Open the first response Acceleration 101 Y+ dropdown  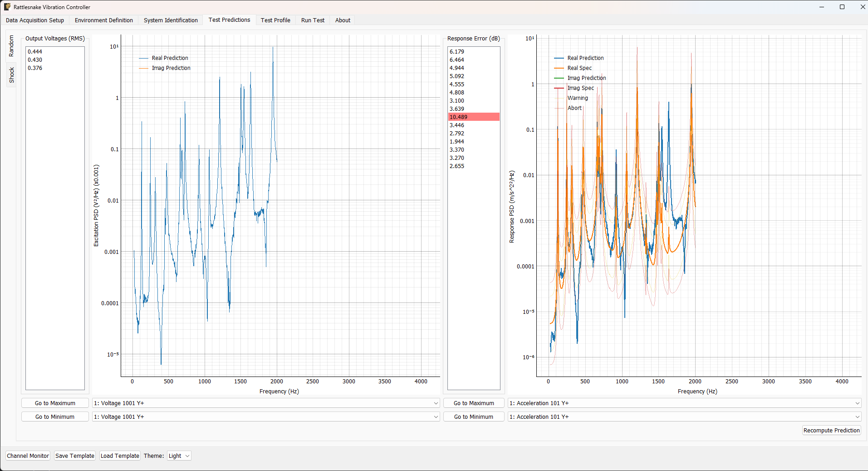684,403
